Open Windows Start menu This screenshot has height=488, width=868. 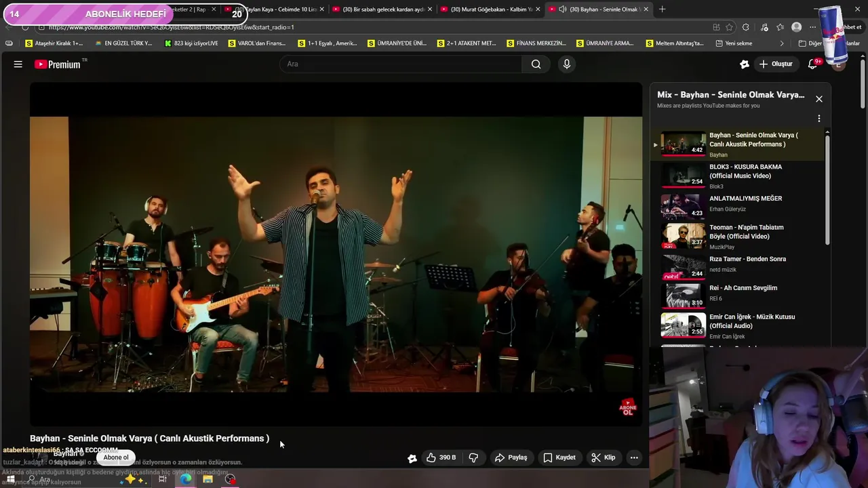tap(10, 479)
